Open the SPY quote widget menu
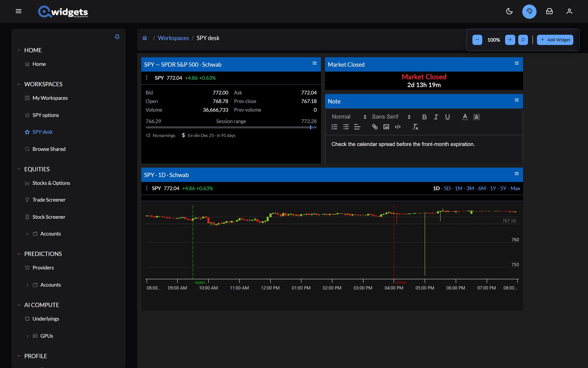The image size is (588, 368). (314, 63)
